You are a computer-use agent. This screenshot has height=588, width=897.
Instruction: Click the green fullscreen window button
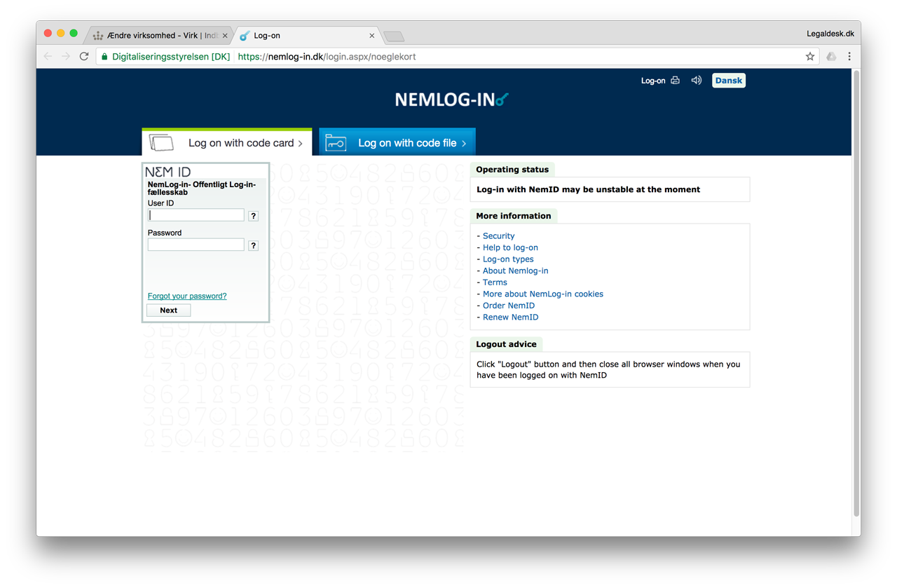click(73, 33)
